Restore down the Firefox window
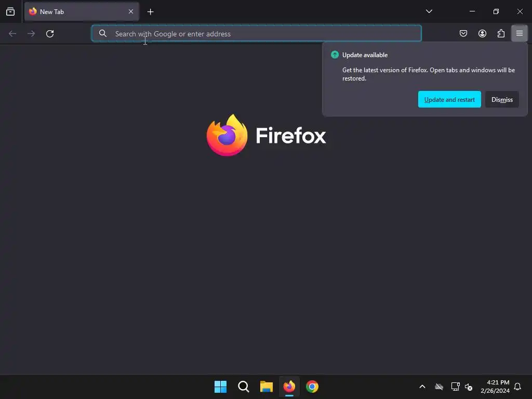This screenshot has width=532, height=399. [x=496, y=11]
